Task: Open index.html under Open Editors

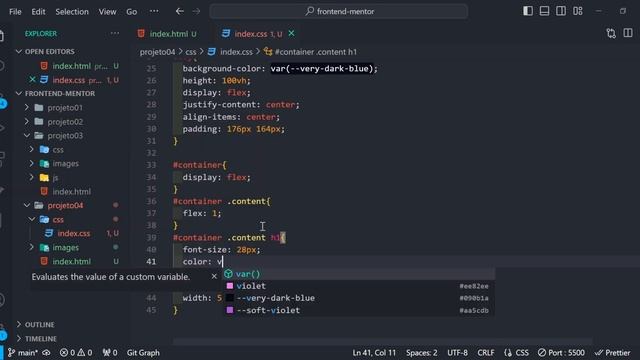Action: tap(71, 66)
